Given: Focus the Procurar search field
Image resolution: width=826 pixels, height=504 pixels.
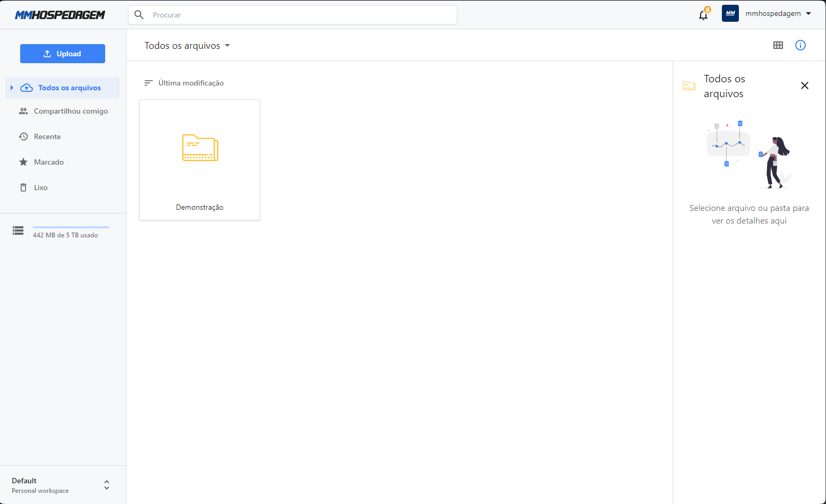Looking at the screenshot, I should [293, 15].
